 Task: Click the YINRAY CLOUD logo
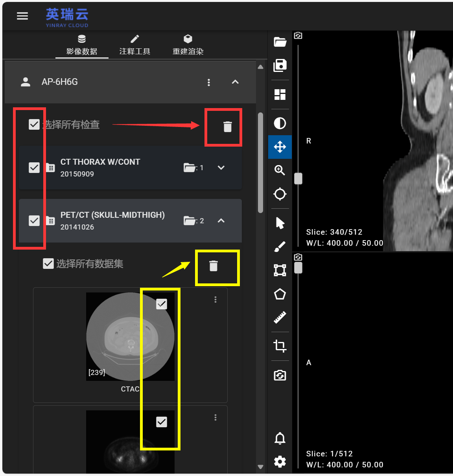coord(67,18)
